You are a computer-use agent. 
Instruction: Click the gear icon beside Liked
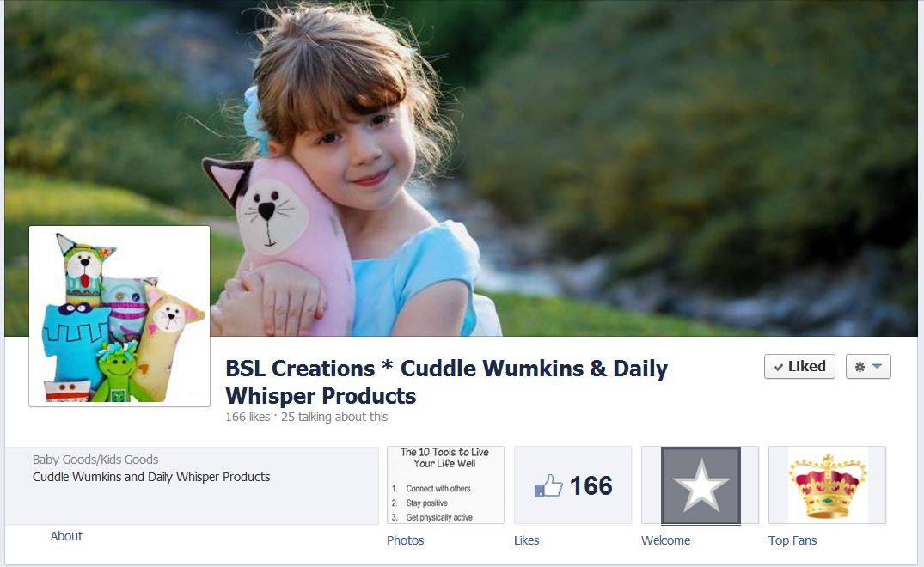(x=860, y=367)
